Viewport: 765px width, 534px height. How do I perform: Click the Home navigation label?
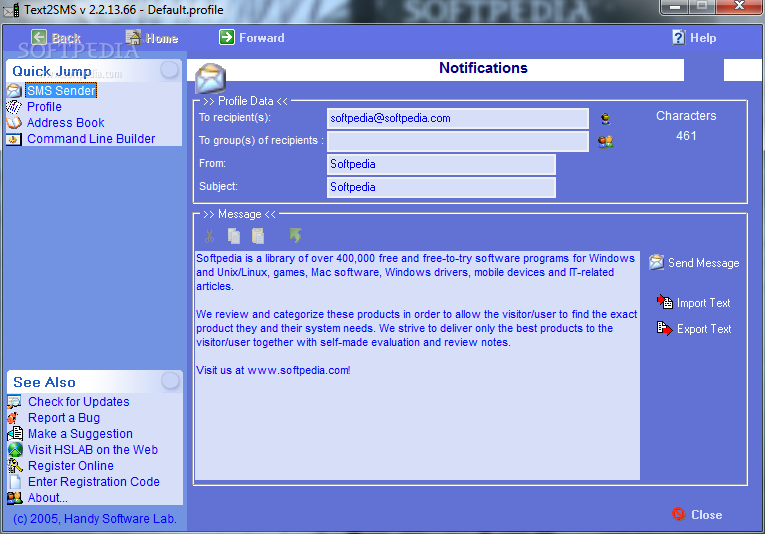coord(162,38)
